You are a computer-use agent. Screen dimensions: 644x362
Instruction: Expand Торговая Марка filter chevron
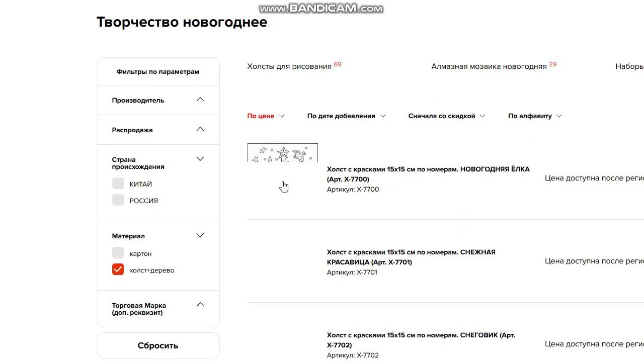coord(200,305)
